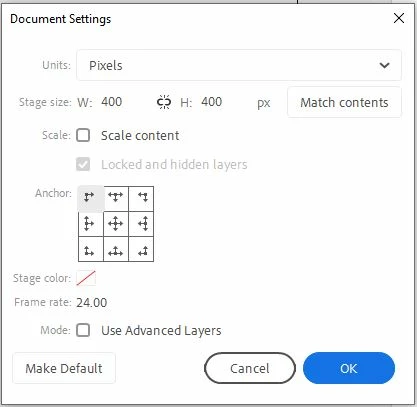This screenshot has height=407, width=417.
Task: Select the top-right anchor point
Action: pyautogui.click(x=141, y=199)
